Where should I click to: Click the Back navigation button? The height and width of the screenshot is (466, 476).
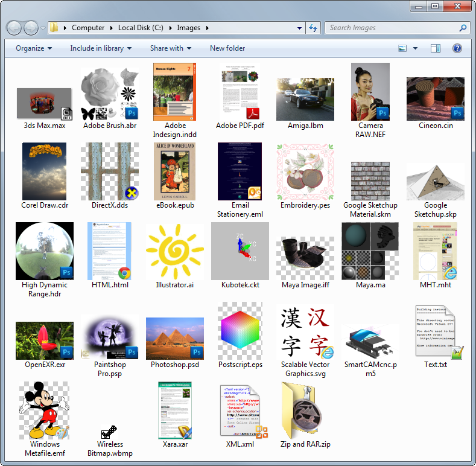(14, 28)
